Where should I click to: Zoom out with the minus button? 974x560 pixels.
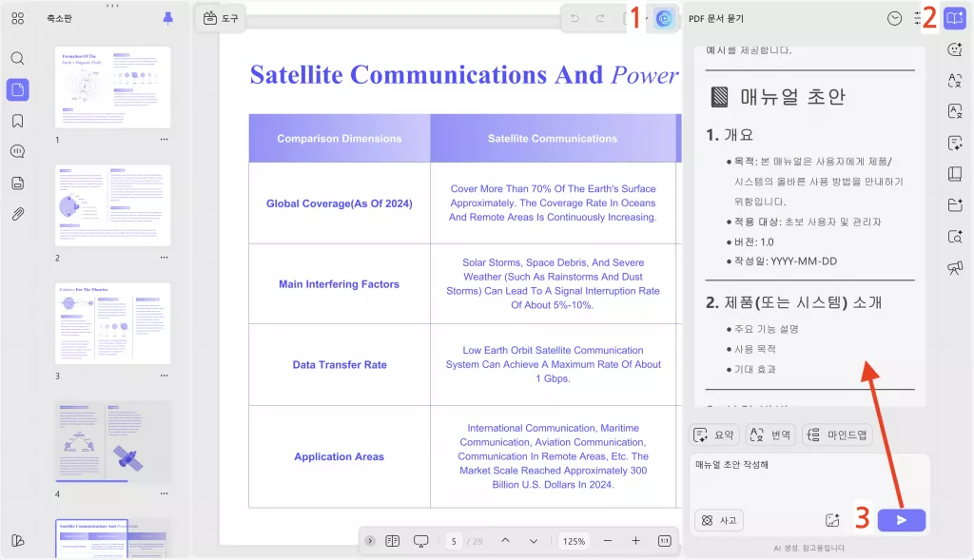[608, 541]
